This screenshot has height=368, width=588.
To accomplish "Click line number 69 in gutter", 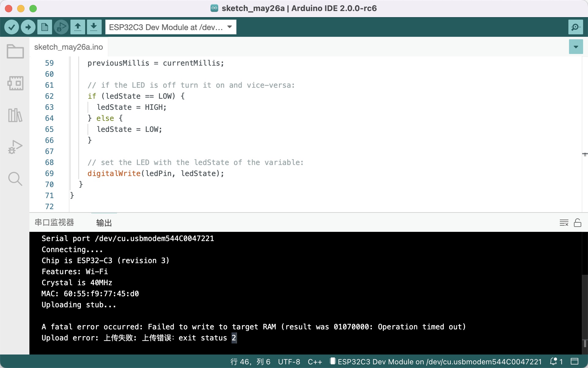I will 49,174.
